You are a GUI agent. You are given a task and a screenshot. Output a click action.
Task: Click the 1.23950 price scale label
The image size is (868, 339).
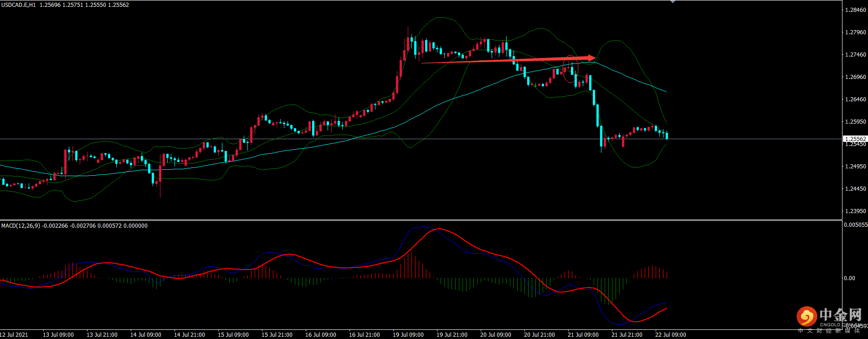click(x=855, y=211)
